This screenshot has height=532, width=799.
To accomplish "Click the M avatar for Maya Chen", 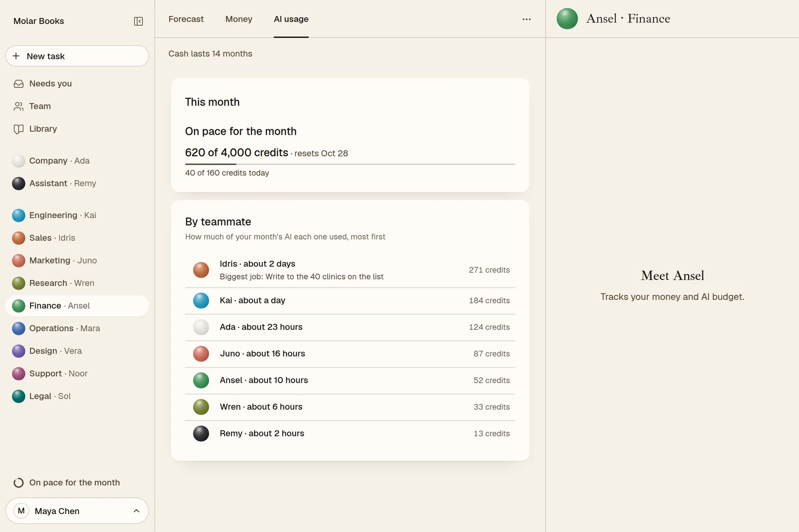I will point(21,511).
